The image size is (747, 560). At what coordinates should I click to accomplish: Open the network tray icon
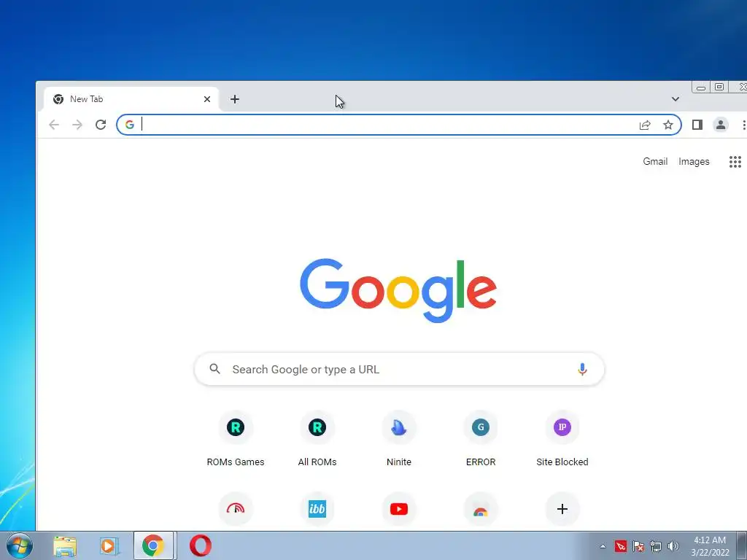656,546
